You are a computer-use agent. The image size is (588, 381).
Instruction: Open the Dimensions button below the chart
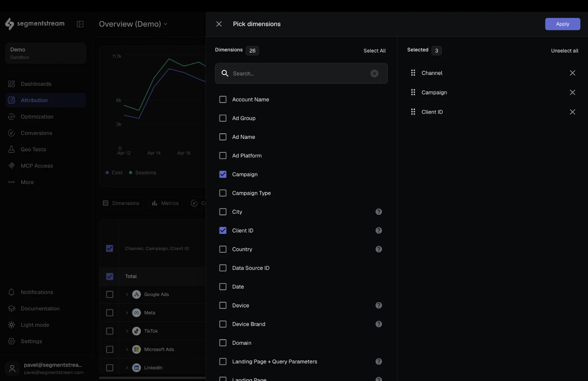click(x=121, y=203)
